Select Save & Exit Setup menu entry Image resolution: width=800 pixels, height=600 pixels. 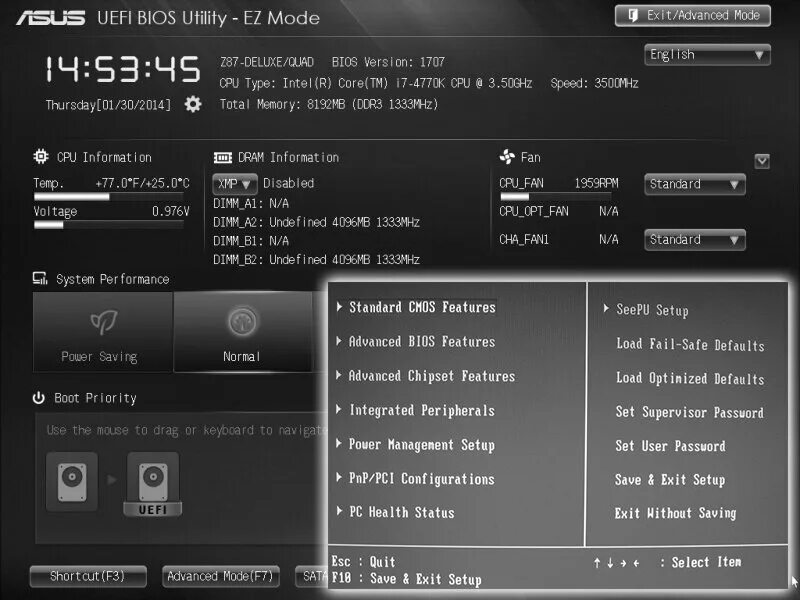pos(670,480)
